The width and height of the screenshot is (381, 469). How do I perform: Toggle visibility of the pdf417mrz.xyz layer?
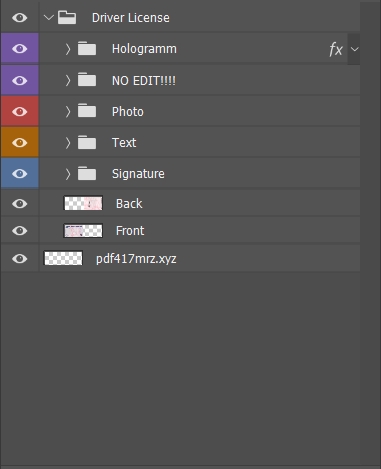click(19, 259)
